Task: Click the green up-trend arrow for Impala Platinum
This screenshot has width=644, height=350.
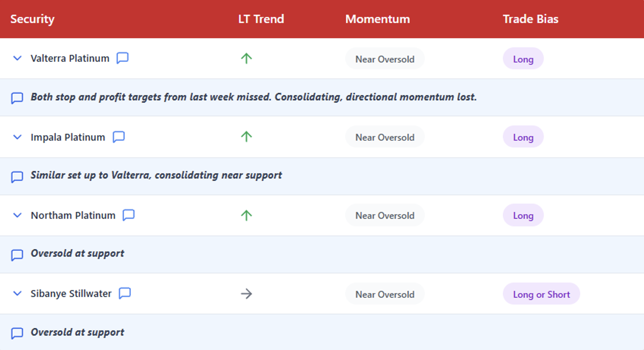Action: coord(246,137)
